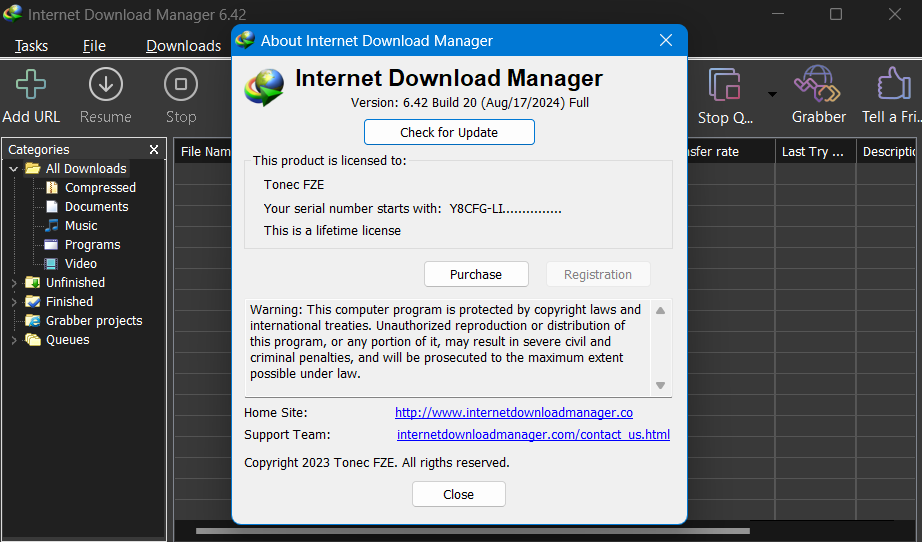Screen dimensions: 922x542
Task: Select the All Downloads folder
Action: click(x=86, y=169)
